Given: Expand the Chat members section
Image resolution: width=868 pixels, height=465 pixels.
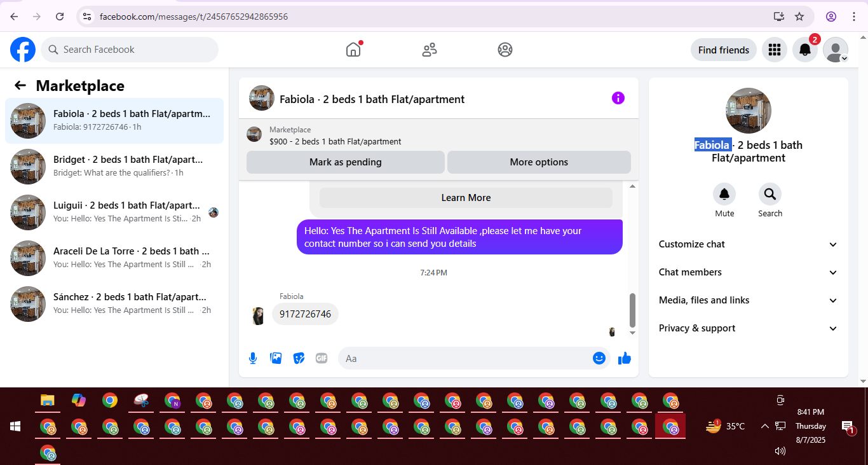Looking at the screenshot, I should 749,272.
